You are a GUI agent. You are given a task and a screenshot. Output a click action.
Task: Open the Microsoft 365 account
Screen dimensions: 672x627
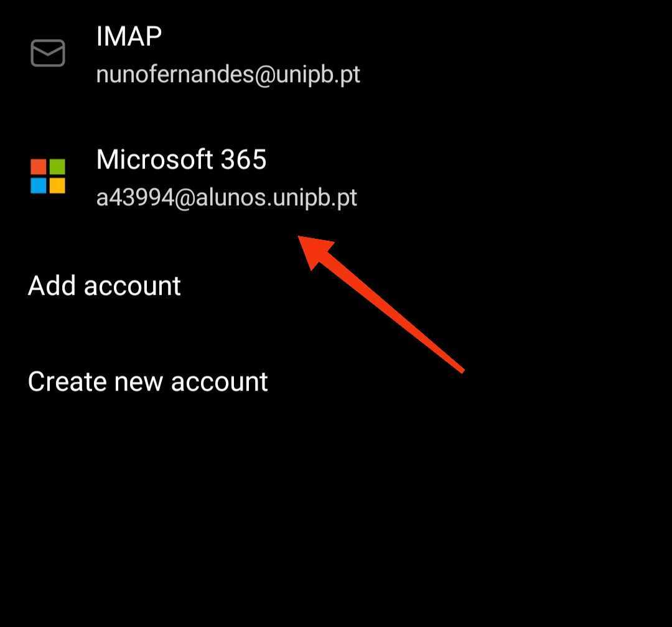click(336, 177)
